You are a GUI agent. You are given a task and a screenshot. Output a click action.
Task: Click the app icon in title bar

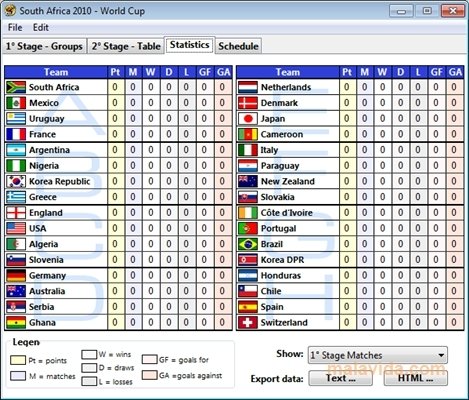(x=10, y=11)
